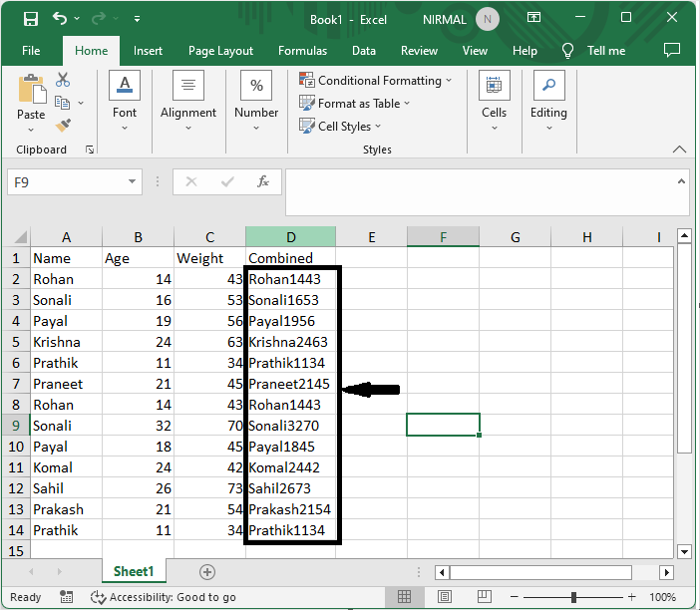Expand the formula bar arrow
Image resolution: width=700 pixels, height=610 pixels.
pyautogui.click(x=681, y=181)
